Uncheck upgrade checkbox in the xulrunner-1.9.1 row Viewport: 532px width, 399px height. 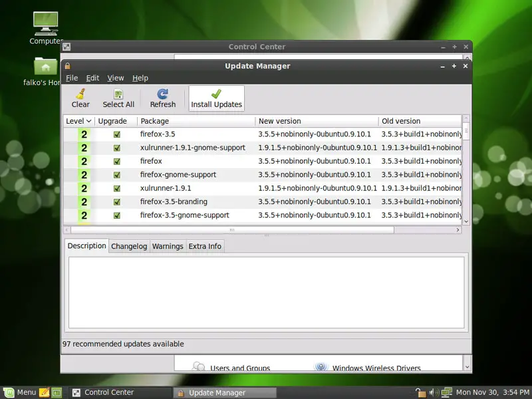(117, 188)
